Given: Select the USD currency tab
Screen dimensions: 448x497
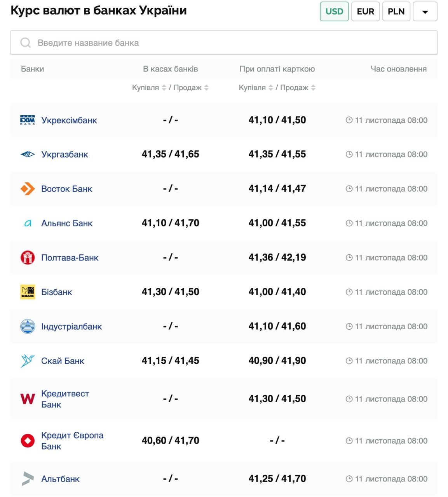Looking at the screenshot, I should point(334,12).
